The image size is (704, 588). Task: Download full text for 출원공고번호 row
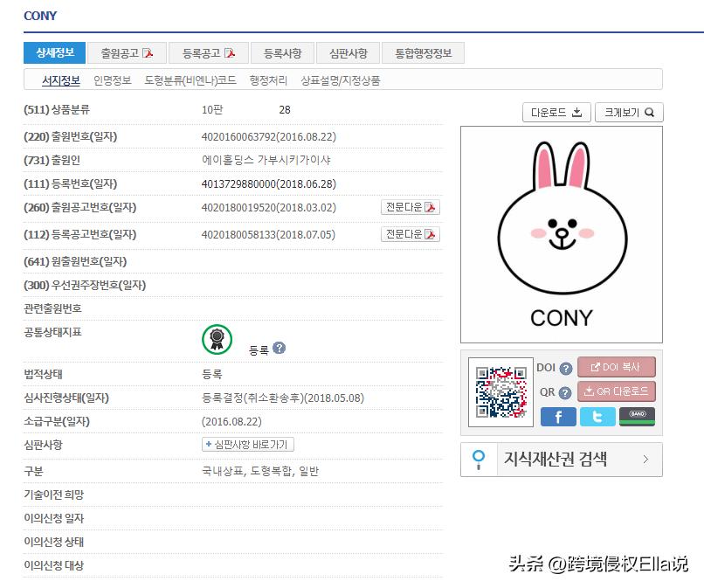click(411, 207)
